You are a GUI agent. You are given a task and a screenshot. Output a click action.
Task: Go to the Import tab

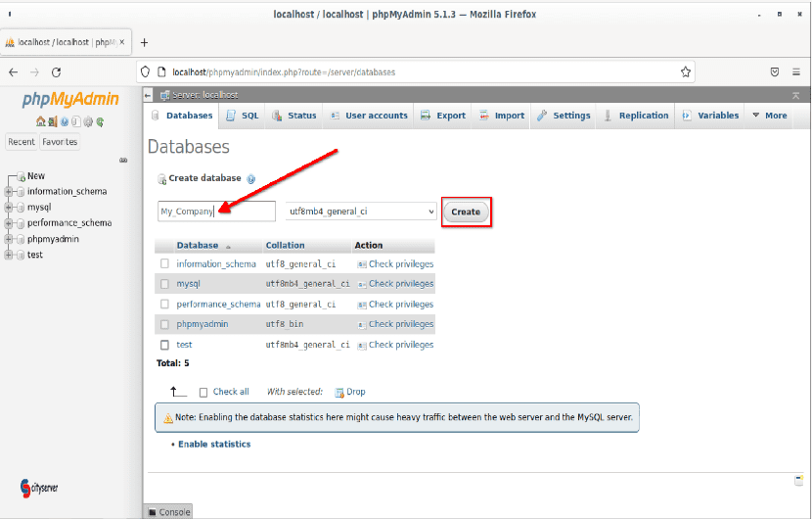pyautogui.click(x=501, y=116)
